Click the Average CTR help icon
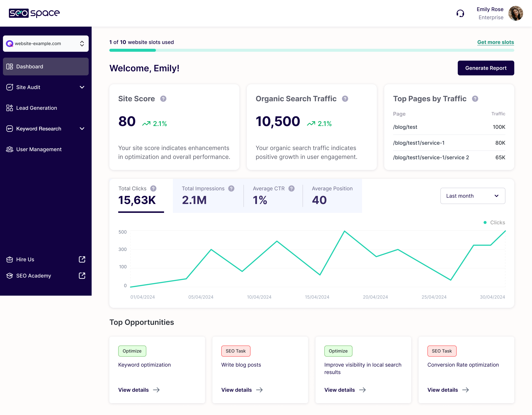This screenshot has width=532, height=415. tap(291, 188)
